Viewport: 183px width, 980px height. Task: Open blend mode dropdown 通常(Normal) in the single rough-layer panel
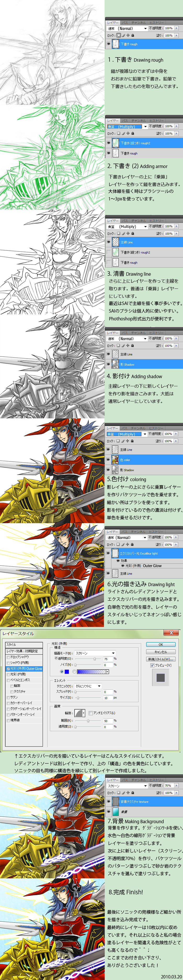(127, 28)
